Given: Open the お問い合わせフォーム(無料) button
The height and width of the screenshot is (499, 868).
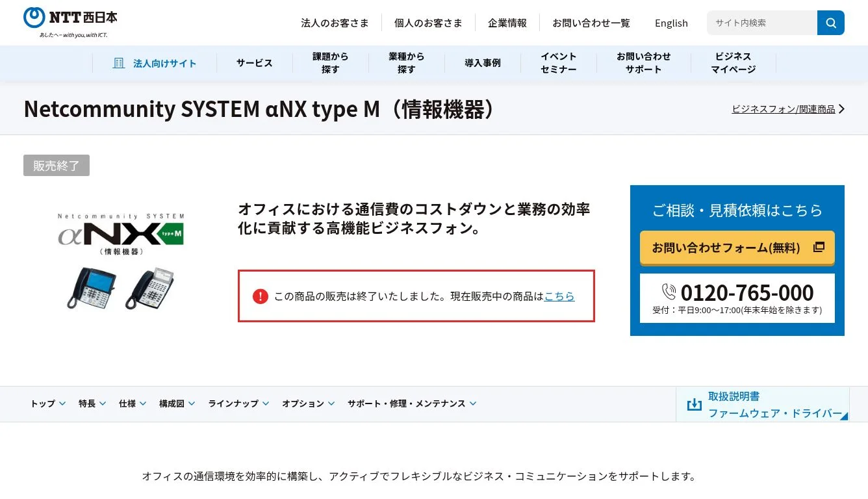Looking at the screenshot, I should click(737, 248).
